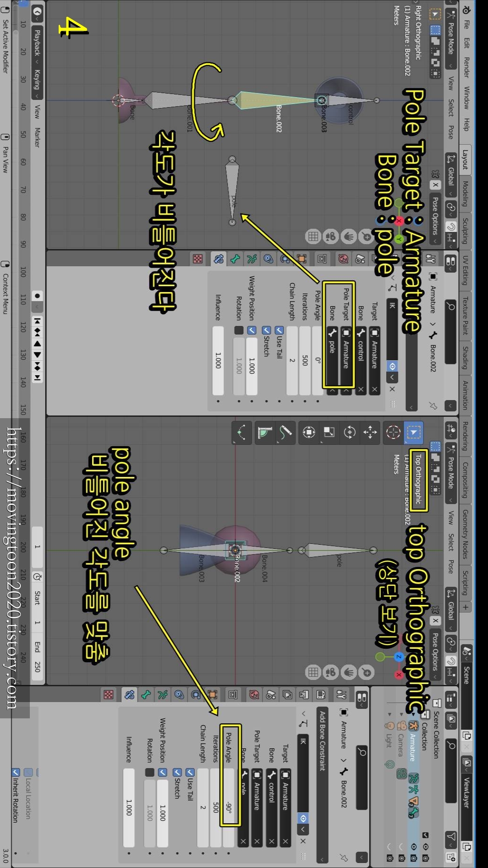Select the Annotate pencil tool
The image size is (488, 868).
[x=285, y=432]
